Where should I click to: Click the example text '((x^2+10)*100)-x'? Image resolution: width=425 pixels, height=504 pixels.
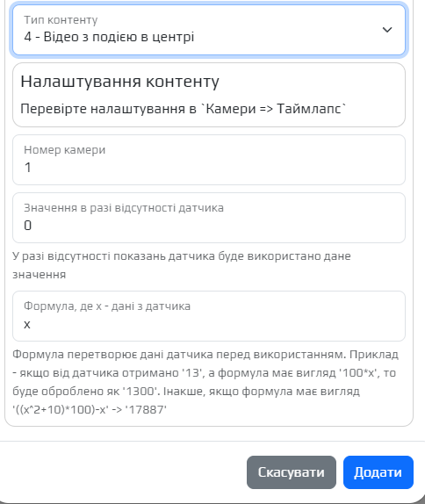coord(61,410)
